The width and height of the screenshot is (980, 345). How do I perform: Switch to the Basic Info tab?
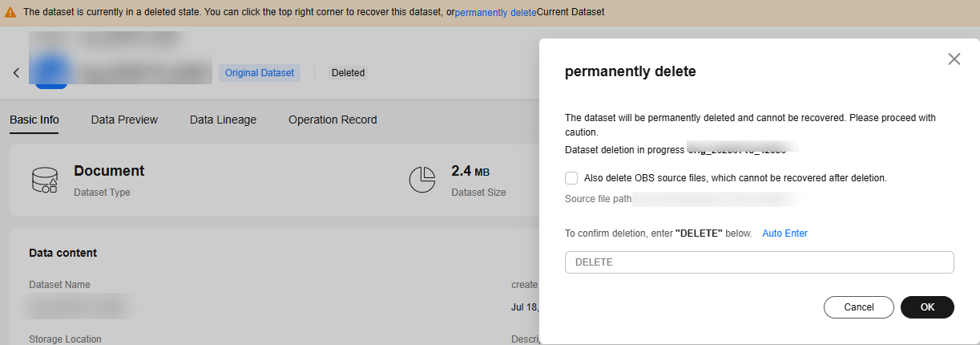click(x=34, y=120)
